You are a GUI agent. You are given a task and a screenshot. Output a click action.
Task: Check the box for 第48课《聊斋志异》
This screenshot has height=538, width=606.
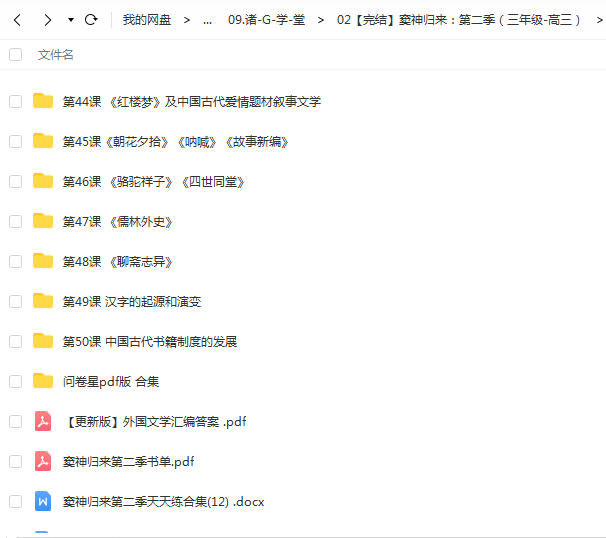15,262
